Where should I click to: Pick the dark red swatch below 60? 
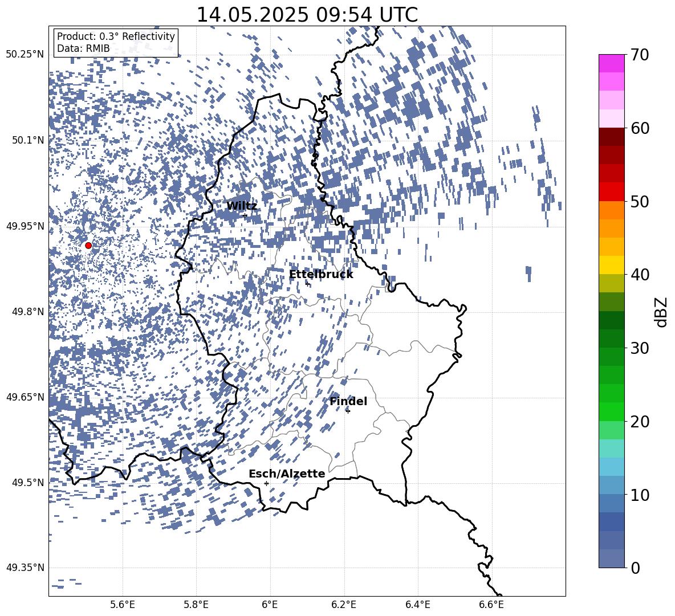(611, 137)
